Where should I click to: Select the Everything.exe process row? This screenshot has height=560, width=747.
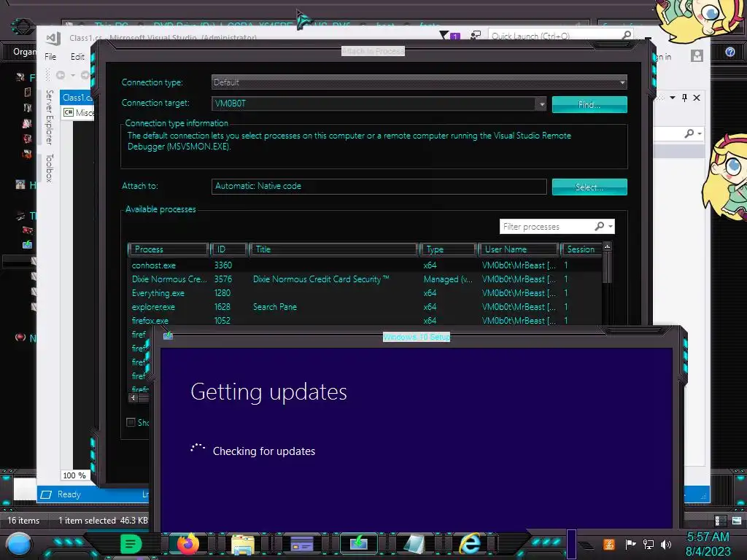[365, 293]
